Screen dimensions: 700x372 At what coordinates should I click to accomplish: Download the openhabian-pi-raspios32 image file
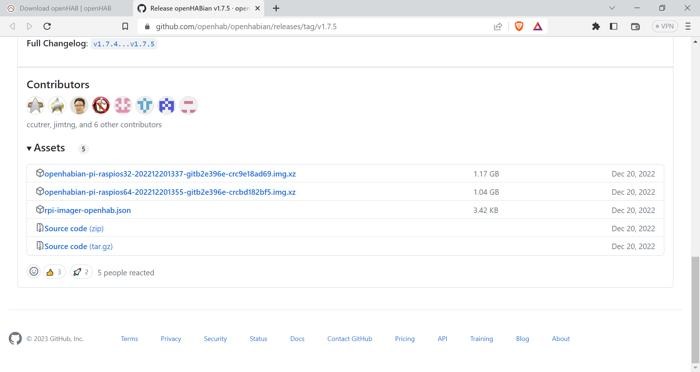click(x=170, y=174)
